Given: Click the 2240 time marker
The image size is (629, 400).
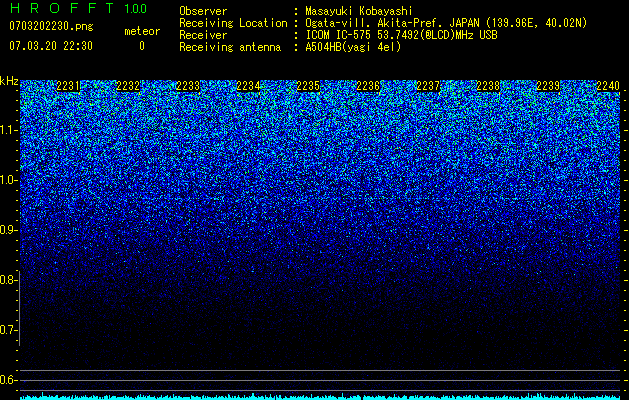Looking at the screenshot, I should click(609, 86).
